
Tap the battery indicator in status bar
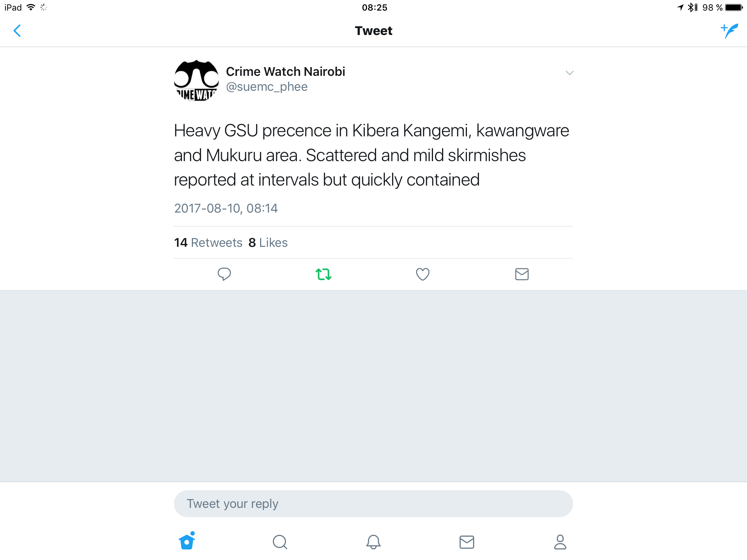(734, 7)
